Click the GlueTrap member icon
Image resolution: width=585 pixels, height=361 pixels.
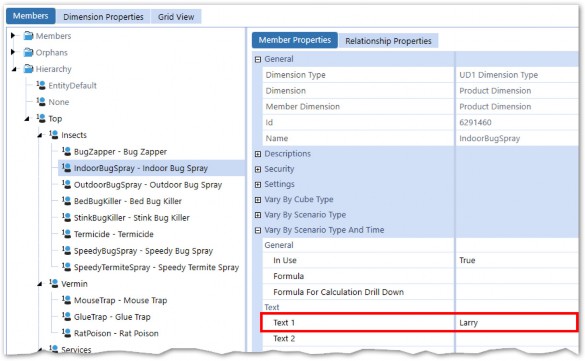66,316
